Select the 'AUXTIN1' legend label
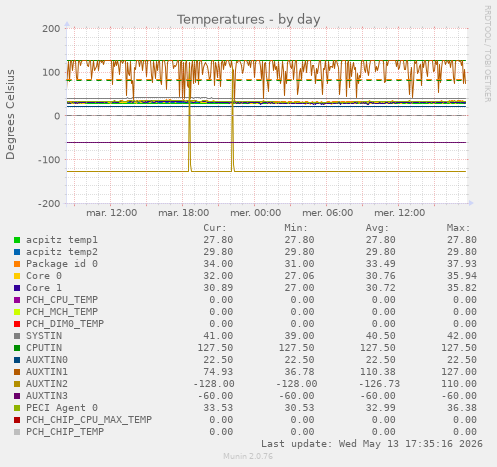497x467 pixels. (47, 372)
